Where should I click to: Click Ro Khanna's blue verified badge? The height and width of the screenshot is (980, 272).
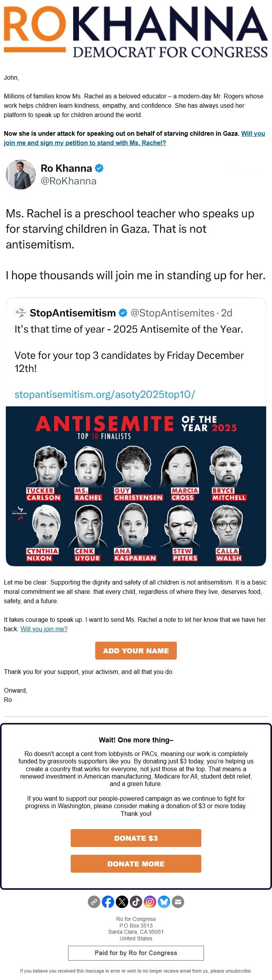[x=99, y=168]
